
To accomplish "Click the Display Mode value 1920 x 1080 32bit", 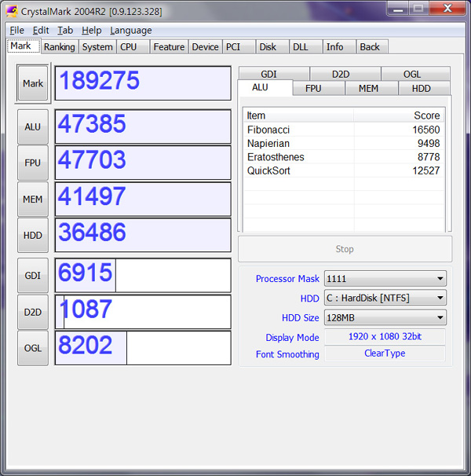I will [385, 337].
